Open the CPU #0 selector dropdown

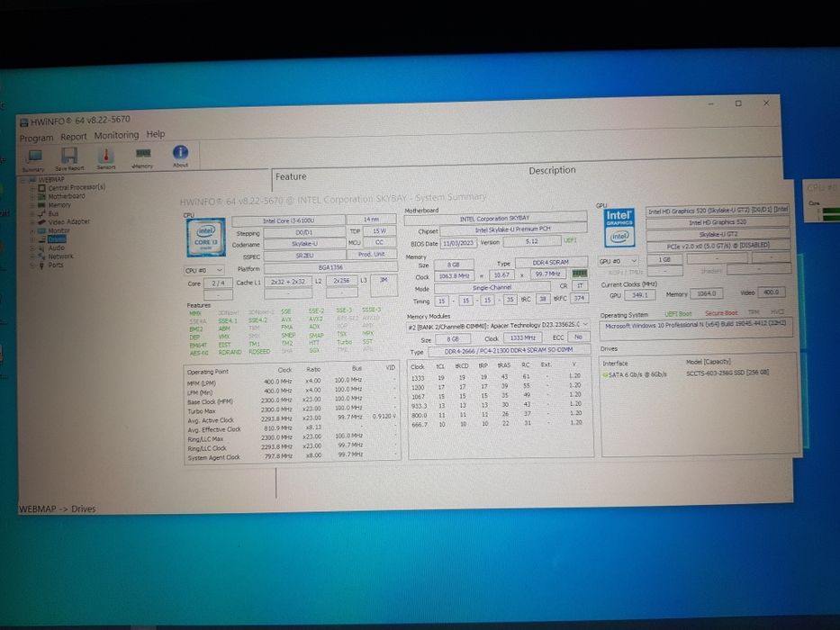pos(204,270)
